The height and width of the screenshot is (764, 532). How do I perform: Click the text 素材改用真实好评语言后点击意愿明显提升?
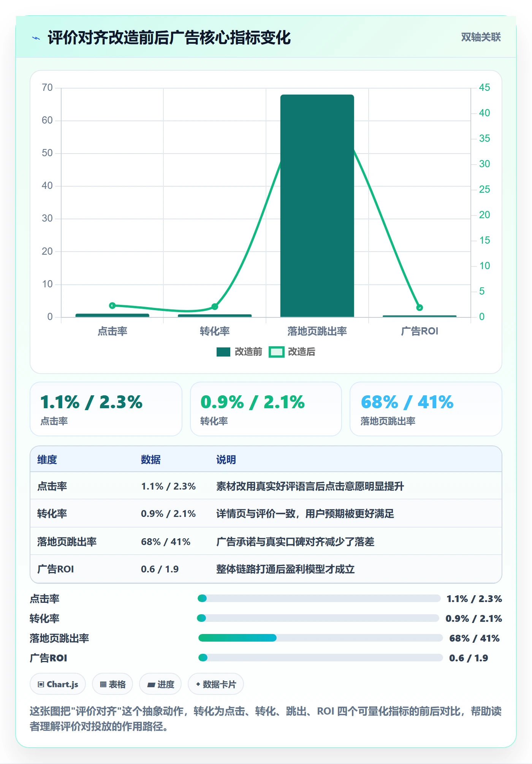click(310, 486)
